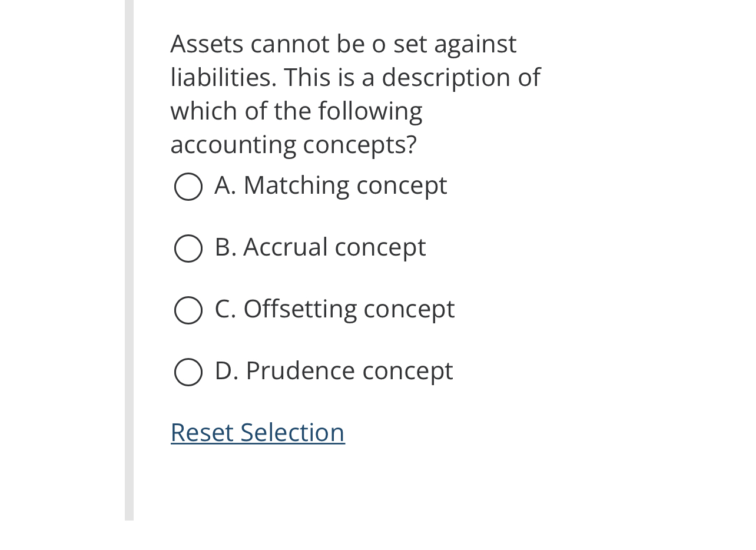
Task: Click the 'D. Prudence concept' label text
Action: (333, 371)
